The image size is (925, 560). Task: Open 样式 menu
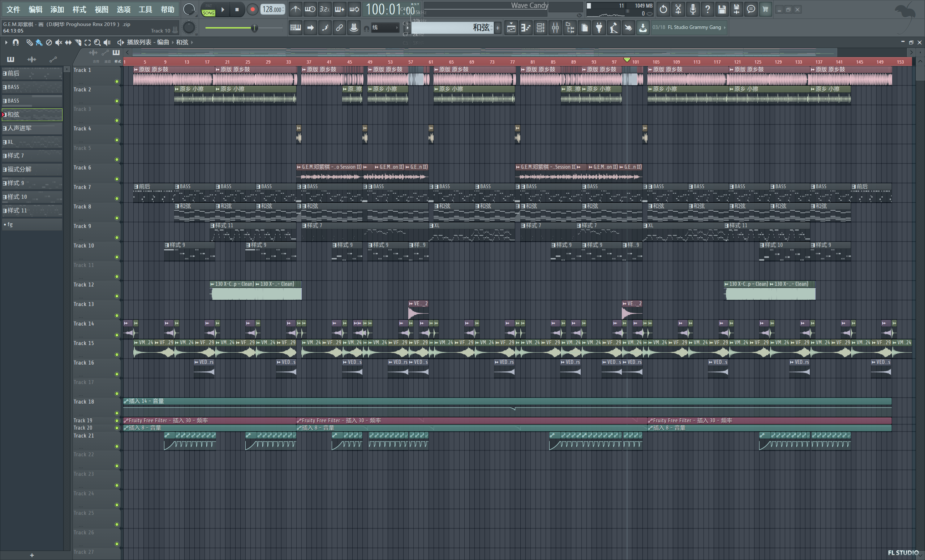coord(79,9)
